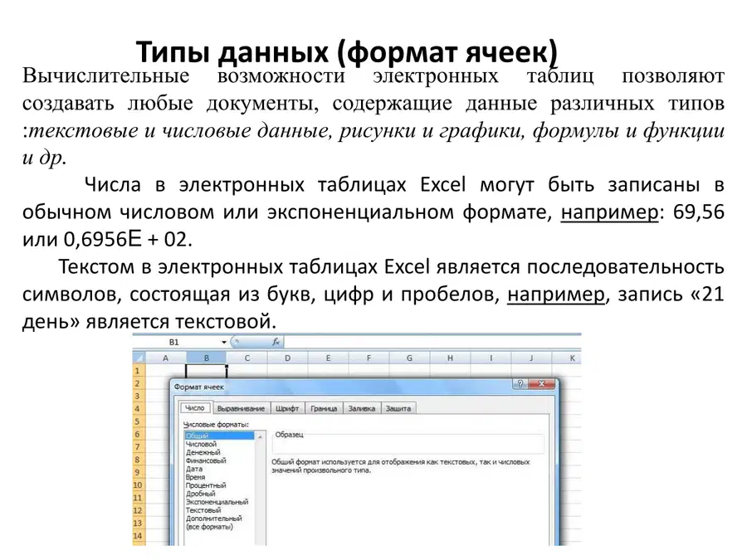Viewport: 747px width, 560px height.
Task: Click the active cell B1
Action: tap(207, 371)
